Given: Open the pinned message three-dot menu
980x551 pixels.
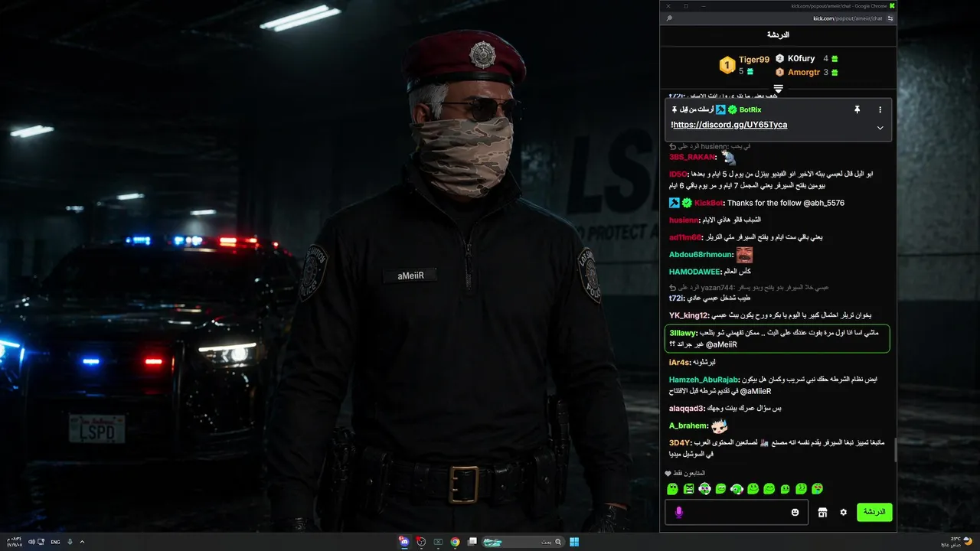Looking at the screenshot, I should [880, 110].
